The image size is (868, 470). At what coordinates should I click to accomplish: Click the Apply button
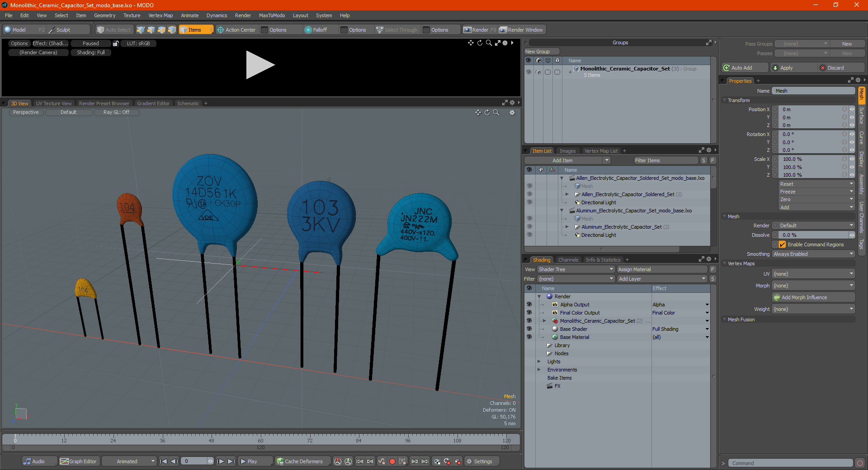tap(794, 68)
